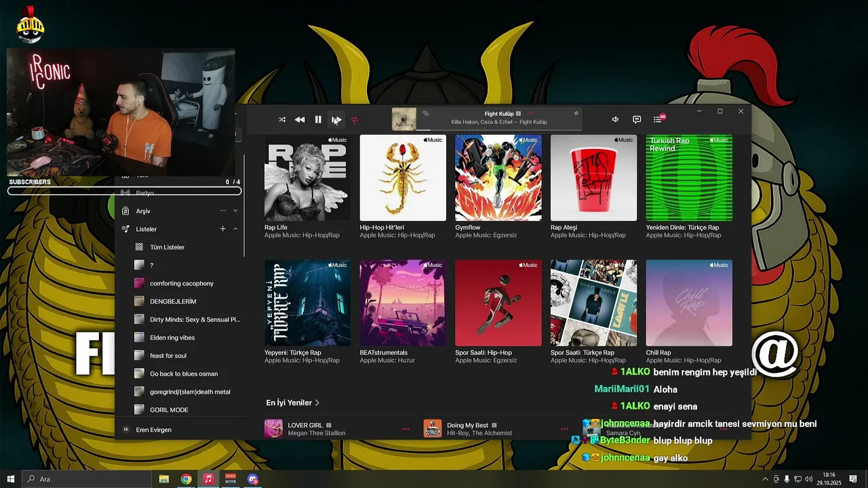868x488 pixels.
Task: Open the Rap Life playlist cover
Action: 308,178
